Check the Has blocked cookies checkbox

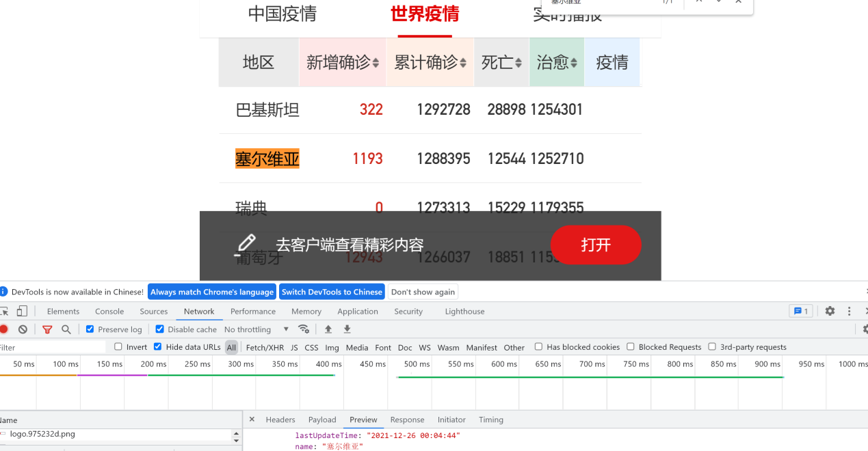coord(538,347)
